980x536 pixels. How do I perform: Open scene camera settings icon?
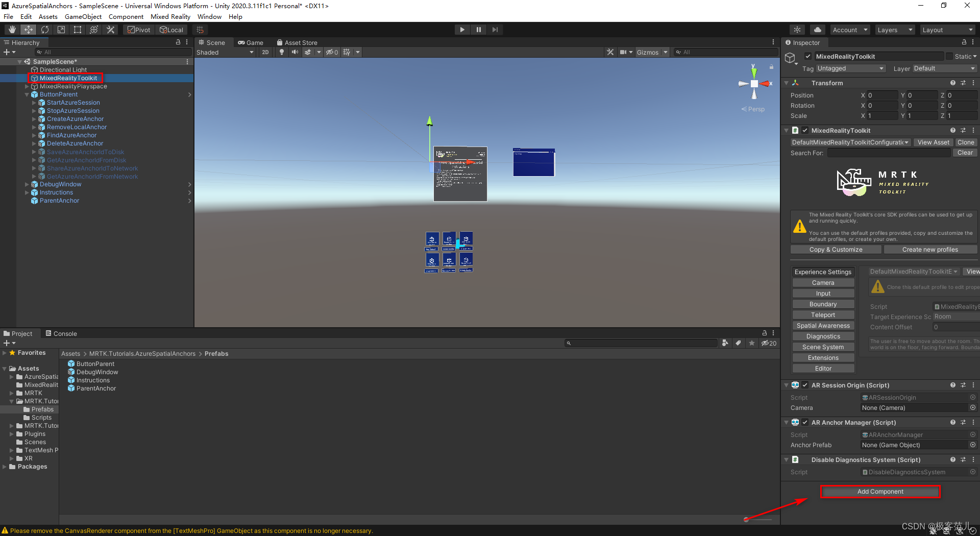click(x=623, y=52)
